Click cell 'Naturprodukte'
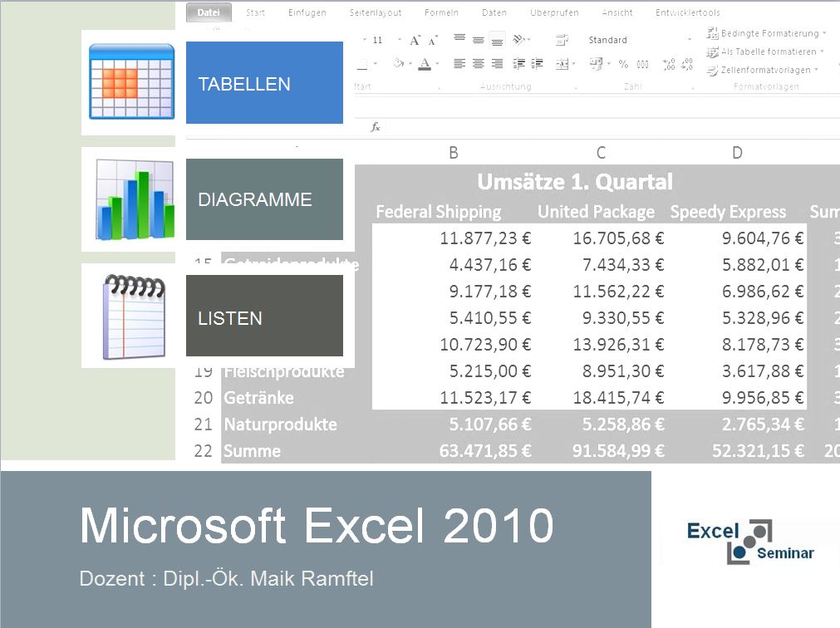The height and width of the screenshot is (628, 840). (x=280, y=424)
